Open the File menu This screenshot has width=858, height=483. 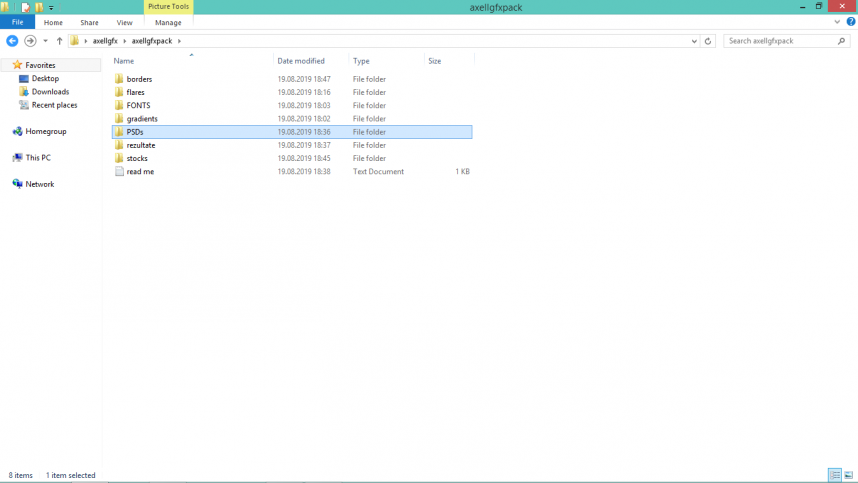pyautogui.click(x=18, y=22)
